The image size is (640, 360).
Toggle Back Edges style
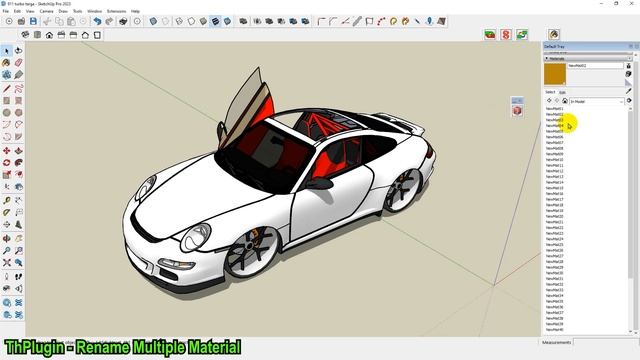coord(165,21)
